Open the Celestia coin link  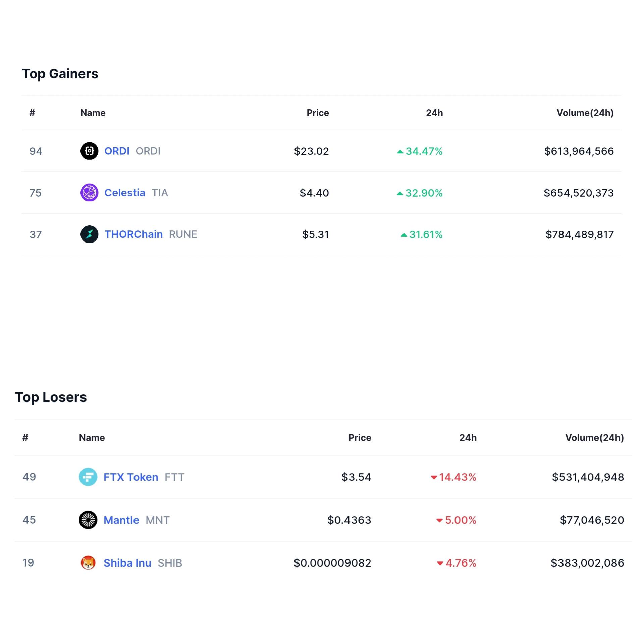tap(125, 193)
